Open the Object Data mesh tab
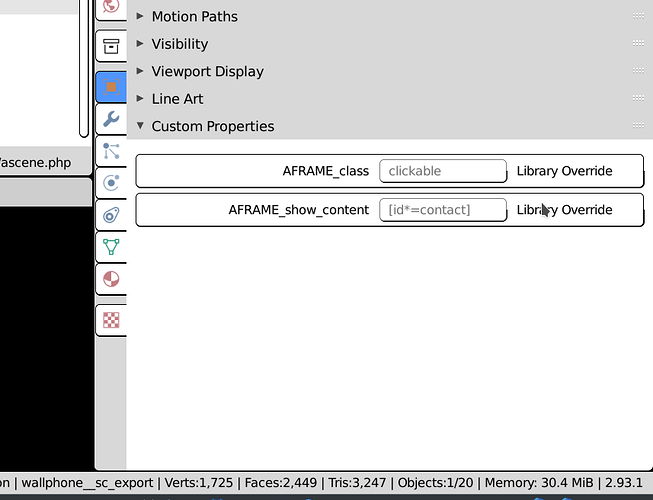Image resolution: width=653 pixels, height=500 pixels. [x=111, y=247]
